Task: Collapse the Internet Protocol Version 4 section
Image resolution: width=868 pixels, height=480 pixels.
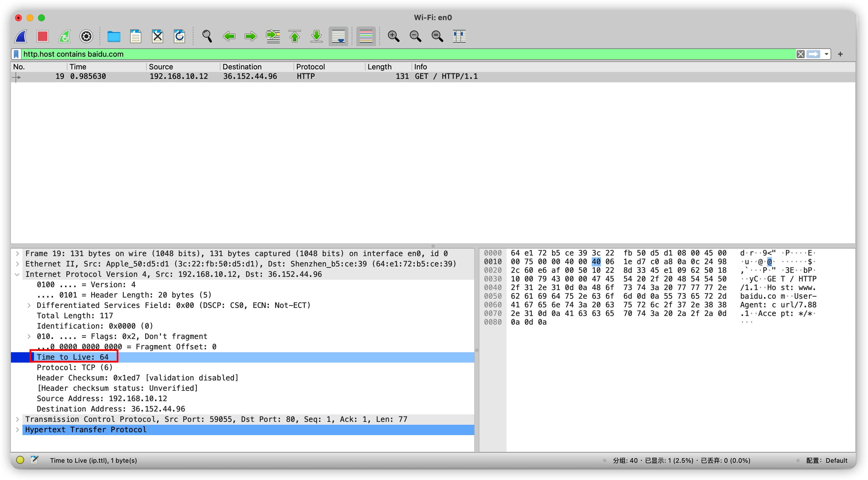Action: (18, 275)
